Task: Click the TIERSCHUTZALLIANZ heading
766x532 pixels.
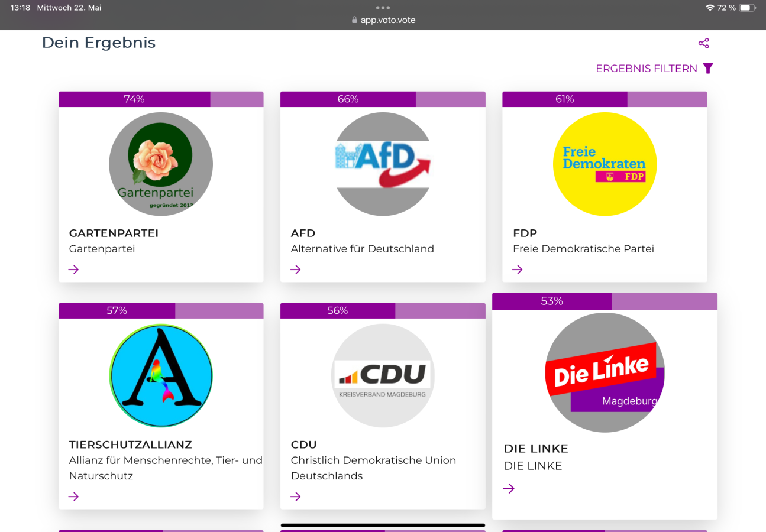Action: click(x=131, y=445)
